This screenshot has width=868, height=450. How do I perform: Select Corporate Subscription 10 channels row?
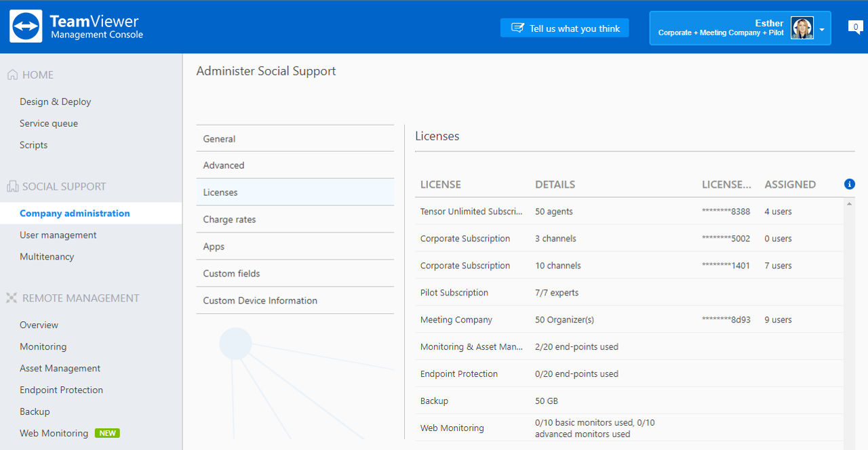pos(629,266)
